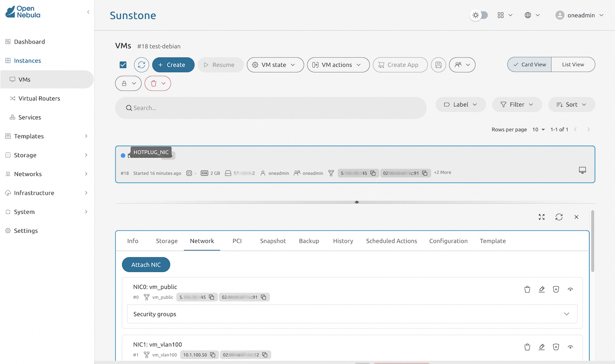The height and width of the screenshot is (364, 615).
Task: Grab the split panel resize handle
Action: click(x=357, y=202)
